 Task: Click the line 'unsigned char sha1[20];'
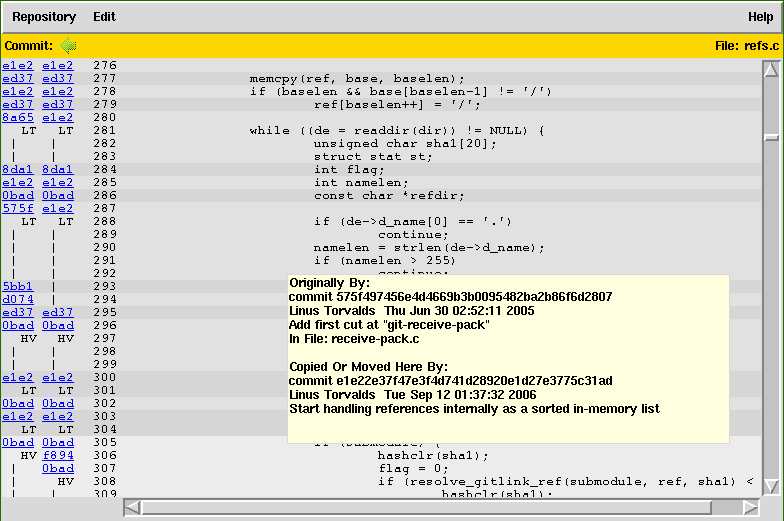pyautogui.click(x=405, y=144)
